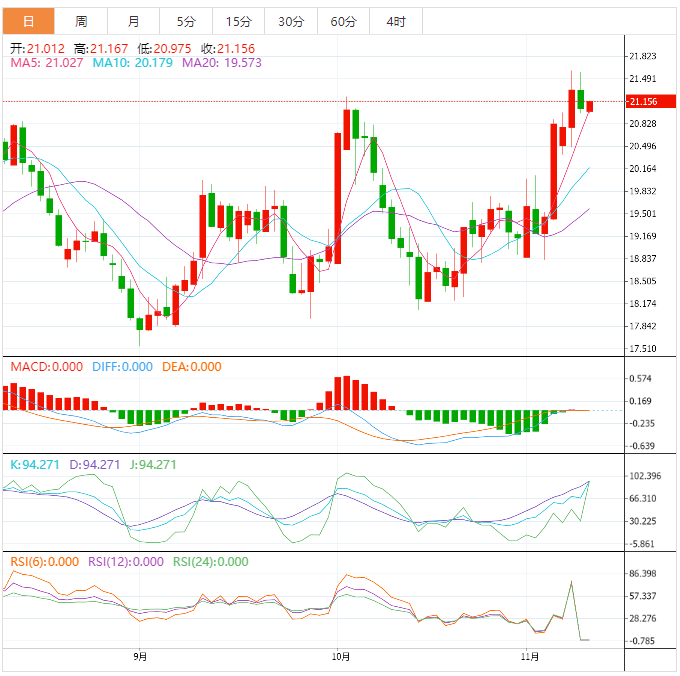The width and height of the screenshot is (680, 676).
Task: Open the 60分 timeframe tab
Action: [343, 21]
